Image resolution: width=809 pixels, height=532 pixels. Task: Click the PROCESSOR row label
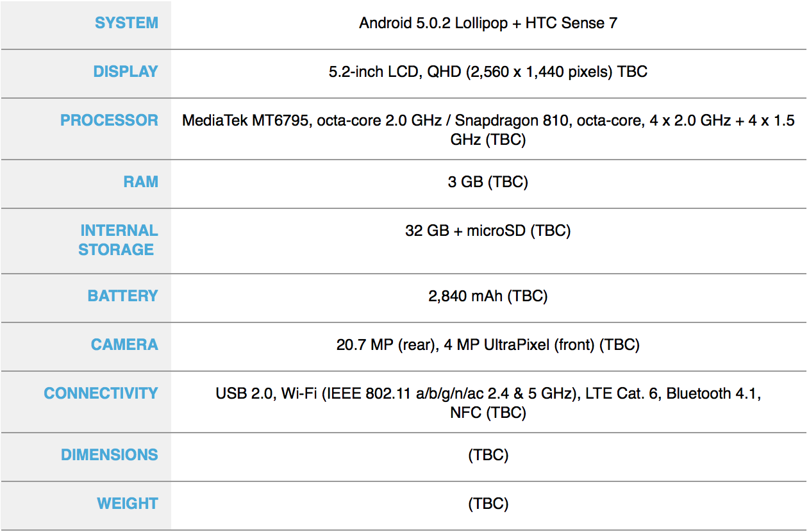tap(109, 121)
